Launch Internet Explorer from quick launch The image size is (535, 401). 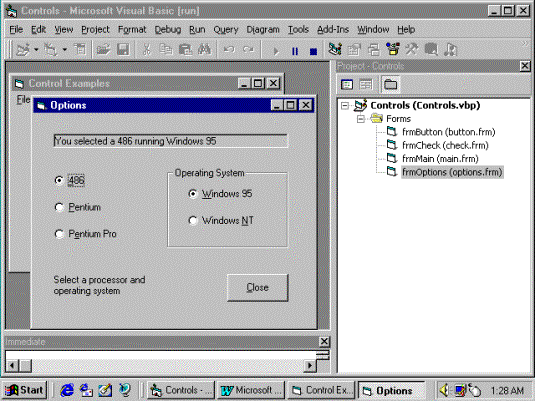[67, 390]
